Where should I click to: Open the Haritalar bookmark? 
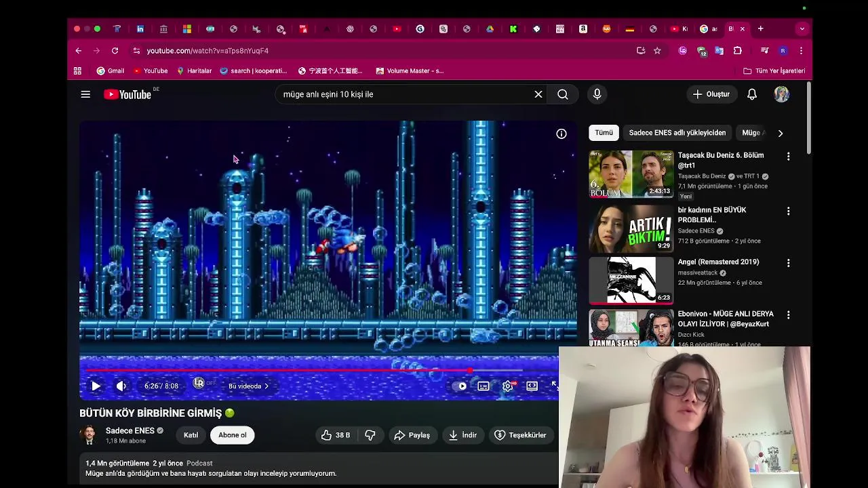click(194, 70)
